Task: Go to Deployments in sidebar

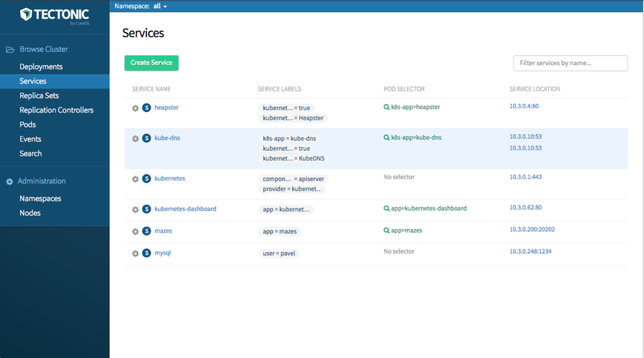Action: (x=41, y=67)
